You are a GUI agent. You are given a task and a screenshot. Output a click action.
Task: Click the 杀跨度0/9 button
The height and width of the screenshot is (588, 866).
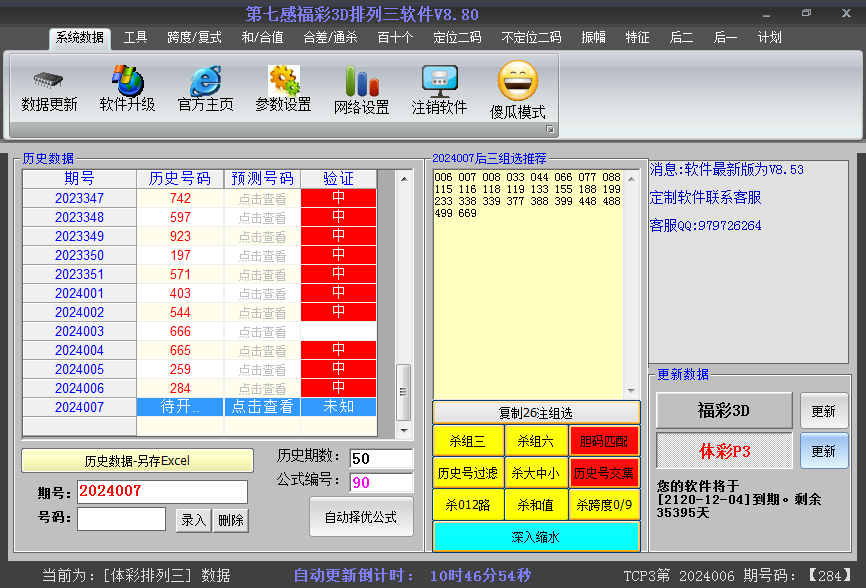click(604, 505)
